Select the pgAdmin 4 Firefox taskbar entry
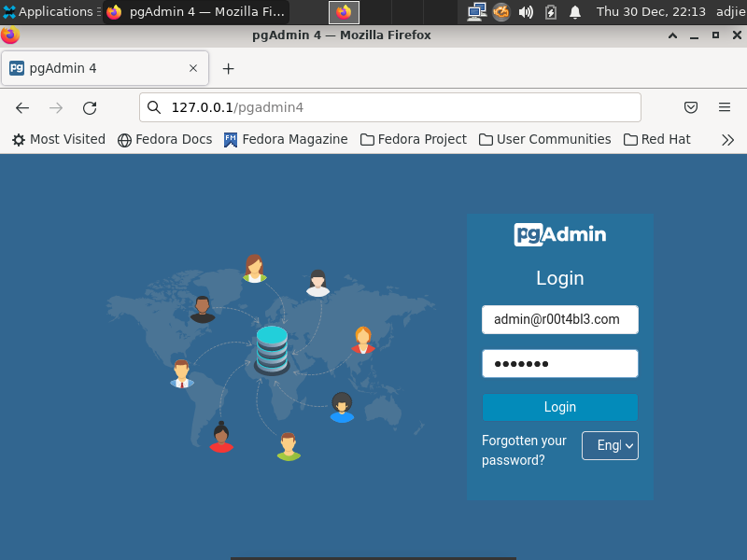Image resolution: width=747 pixels, height=560 pixels. click(196, 12)
